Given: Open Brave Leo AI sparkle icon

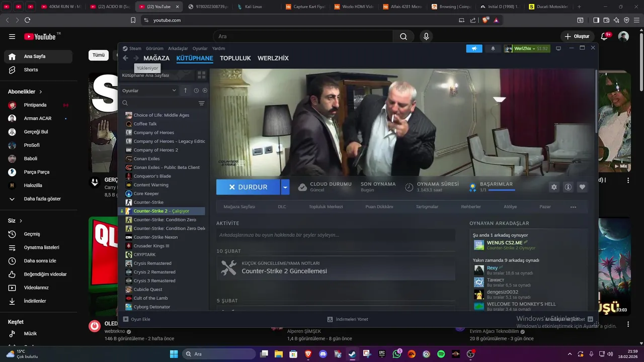Looking at the screenshot, I should coord(616,20).
